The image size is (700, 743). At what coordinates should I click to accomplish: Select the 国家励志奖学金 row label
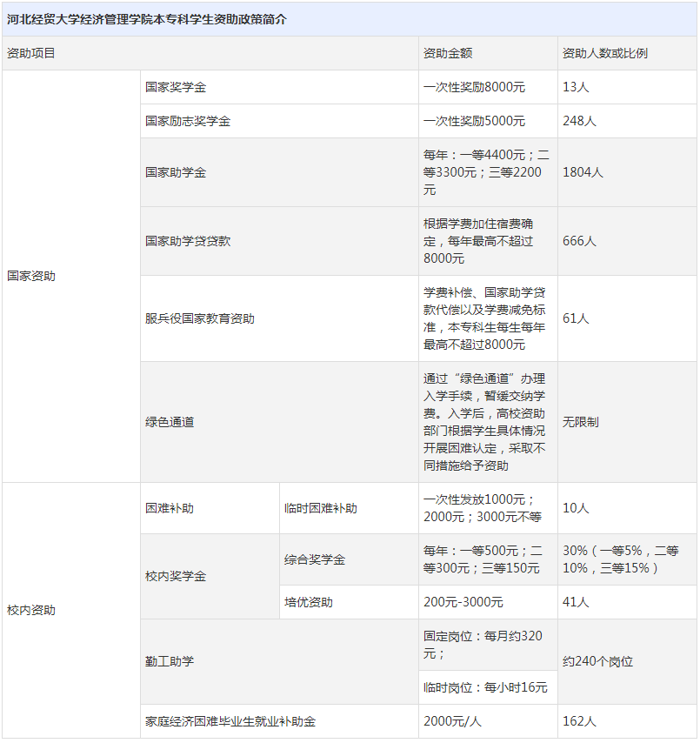pos(279,121)
